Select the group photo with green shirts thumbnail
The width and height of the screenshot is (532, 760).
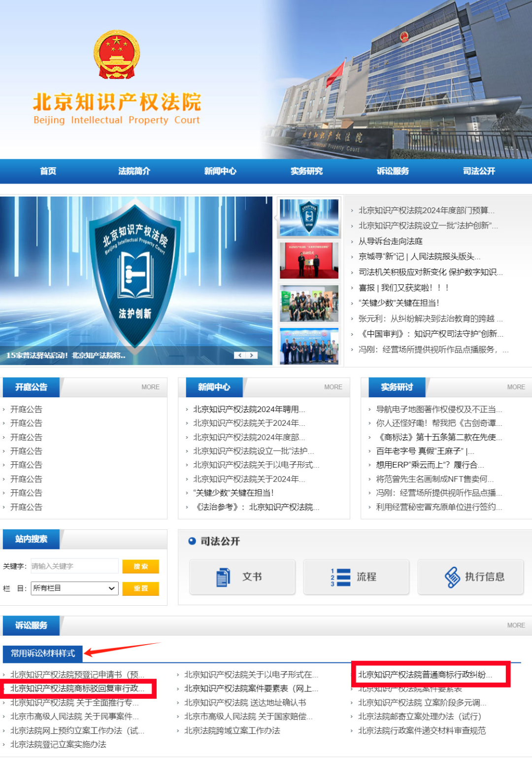click(x=309, y=304)
